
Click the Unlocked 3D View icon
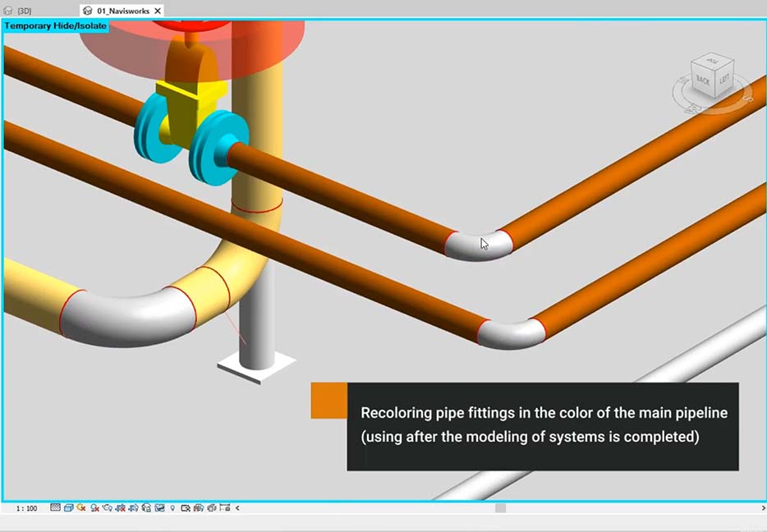coord(146,508)
